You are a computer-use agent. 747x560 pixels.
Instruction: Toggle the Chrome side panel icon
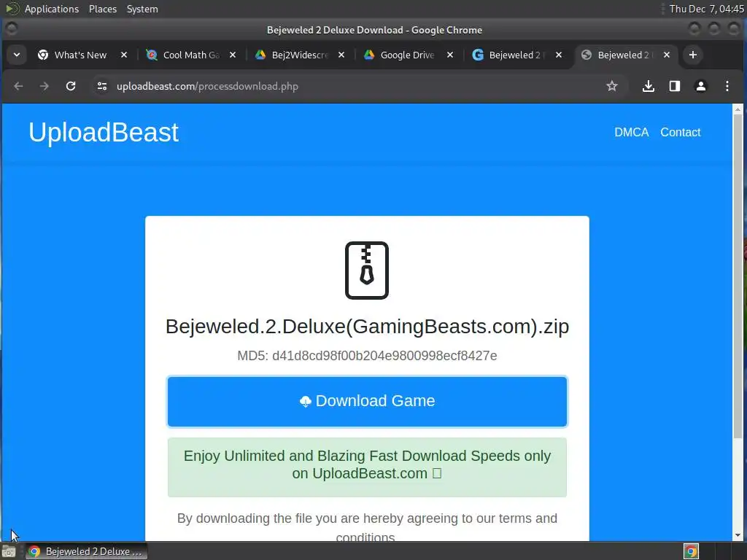(674, 86)
